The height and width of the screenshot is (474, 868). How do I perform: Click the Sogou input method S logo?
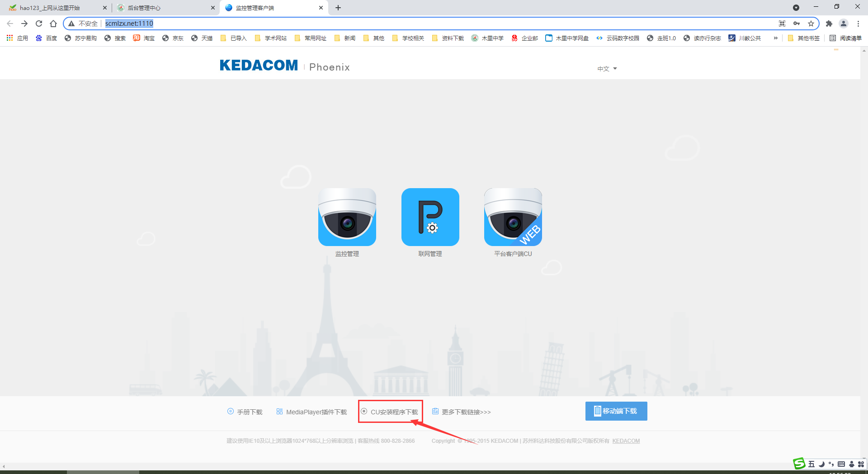[x=799, y=464]
